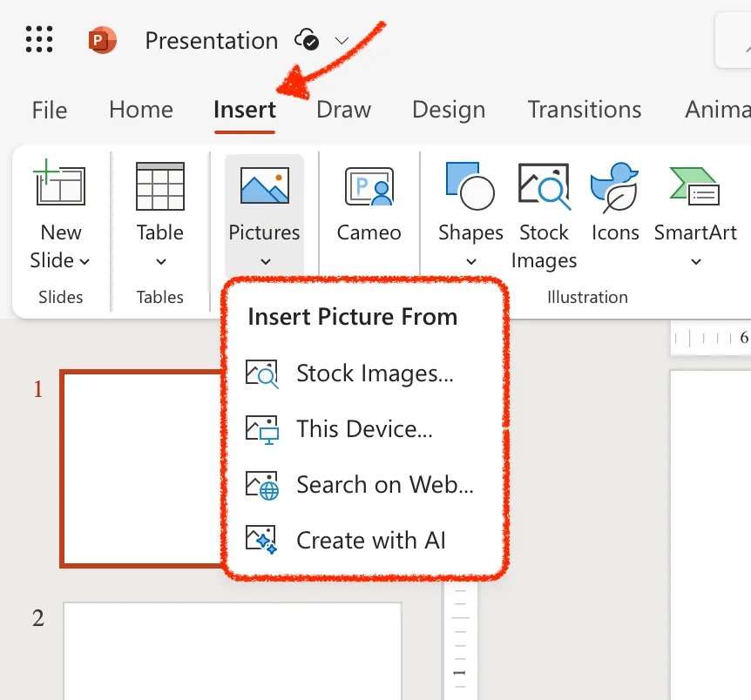Open the Icons gallery button
This screenshot has height=700, width=751.
(615, 203)
